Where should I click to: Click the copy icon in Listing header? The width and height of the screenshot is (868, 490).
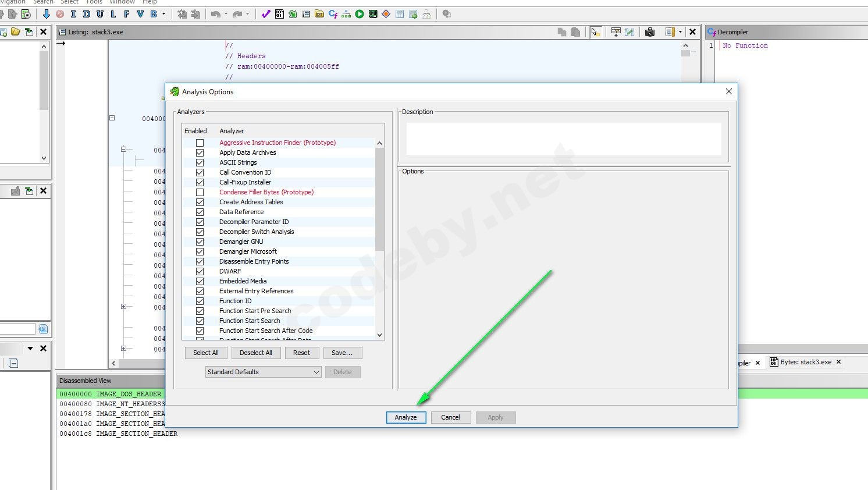click(x=562, y=32)
